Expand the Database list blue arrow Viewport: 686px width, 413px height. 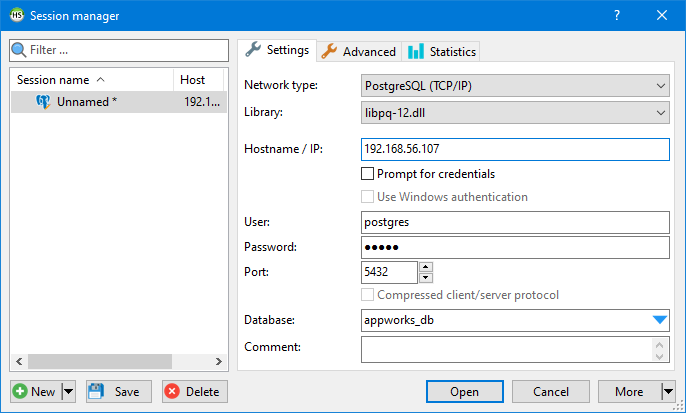[x=660, y=320]
